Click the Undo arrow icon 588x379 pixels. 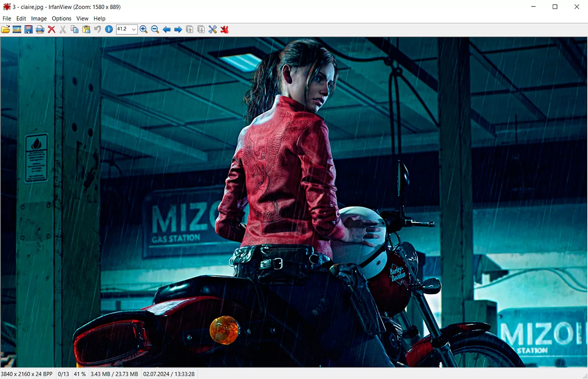pos(98,29)
